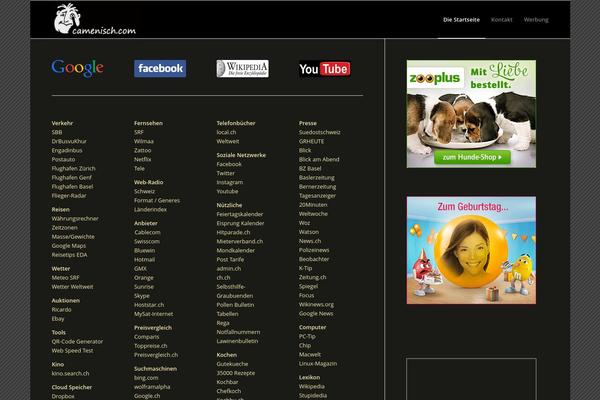The image size is (600, 400).
Task: Open the Post Tarife link
Action: 230,260
